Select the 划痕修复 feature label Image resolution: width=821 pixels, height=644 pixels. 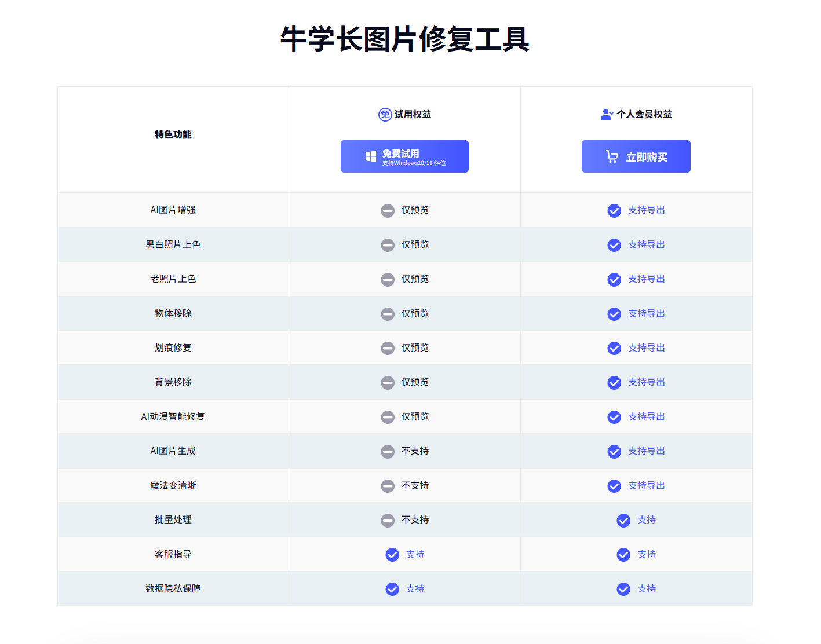point(173,347)
